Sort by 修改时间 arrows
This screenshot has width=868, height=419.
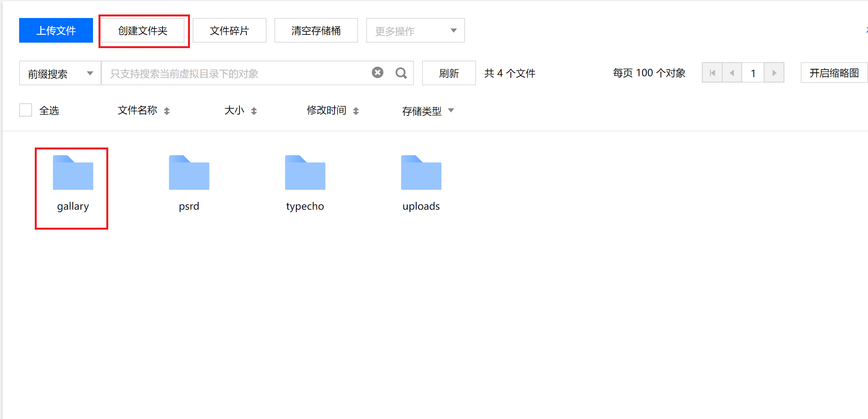pyautogui.click(x=356, y=111)
